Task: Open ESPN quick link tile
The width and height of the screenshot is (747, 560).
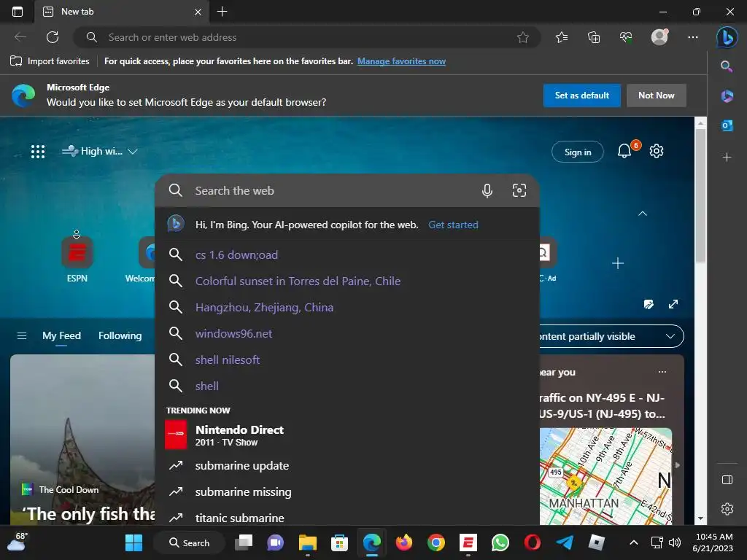Action: coord(77,260)
